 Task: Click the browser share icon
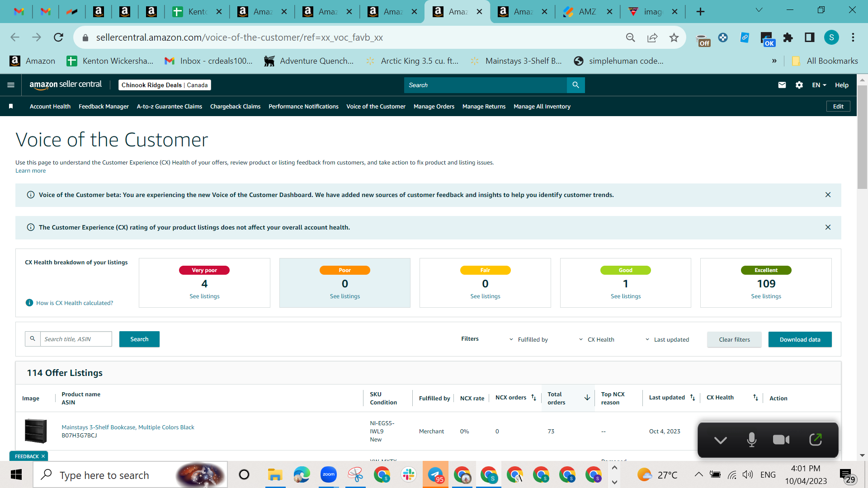click(x=652, y=38)
